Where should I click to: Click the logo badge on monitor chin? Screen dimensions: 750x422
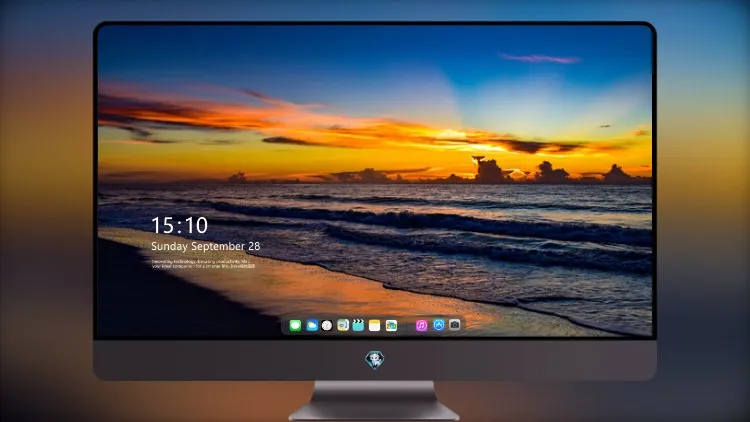[375, 359]
